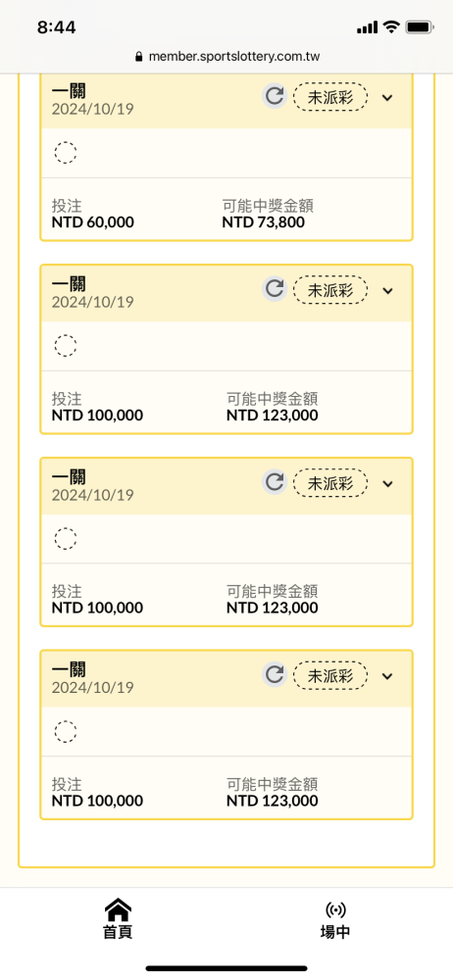
Task: Click refresh icon on the bottom bet card
Action: coord(274,674)
